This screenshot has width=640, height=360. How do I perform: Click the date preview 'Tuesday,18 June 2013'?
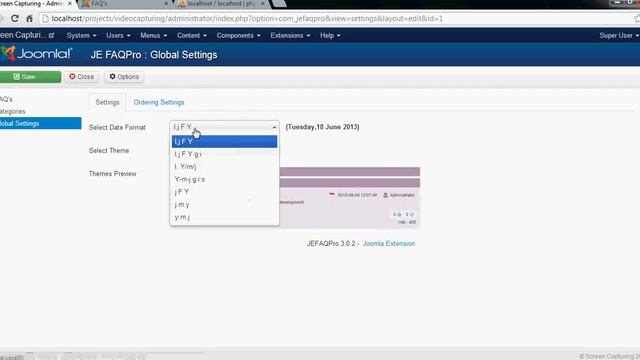[322, 127]
